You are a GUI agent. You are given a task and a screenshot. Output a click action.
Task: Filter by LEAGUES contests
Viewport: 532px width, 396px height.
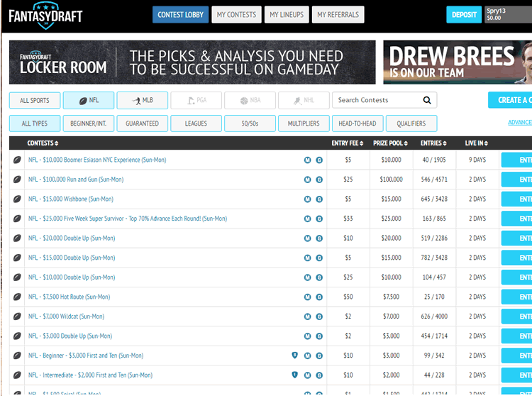click(196, 123)
